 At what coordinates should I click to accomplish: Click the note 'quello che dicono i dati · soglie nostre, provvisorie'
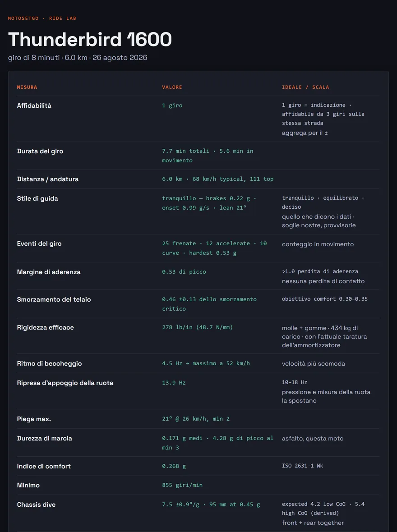(x=319, y=221)
